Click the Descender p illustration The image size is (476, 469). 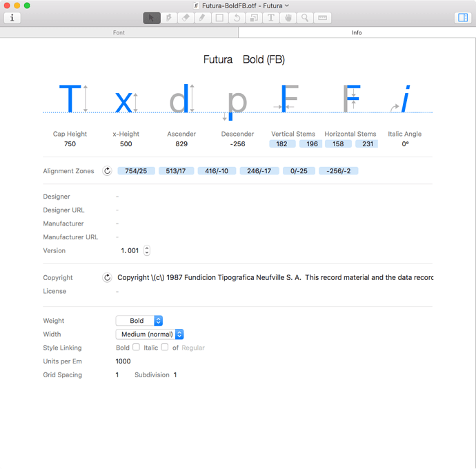tap(235, 105)
